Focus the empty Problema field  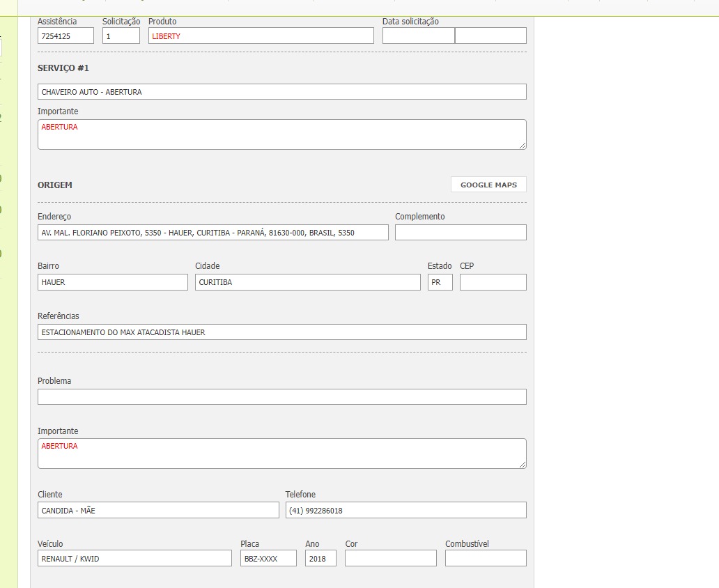point(281,397)
